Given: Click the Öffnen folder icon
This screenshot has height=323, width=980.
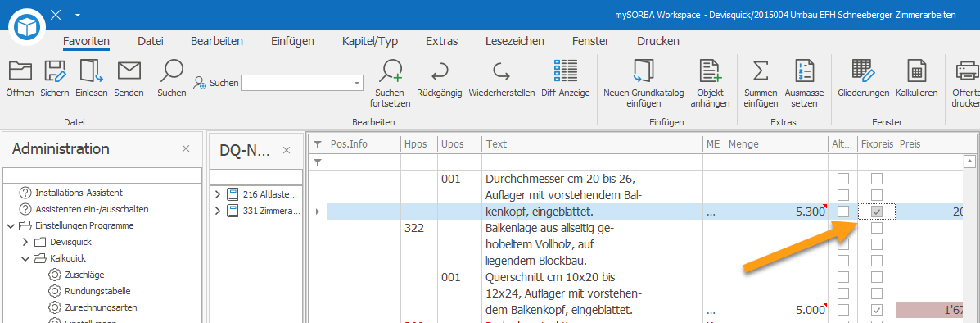Looking at the screenshot, I should point(20,71).
